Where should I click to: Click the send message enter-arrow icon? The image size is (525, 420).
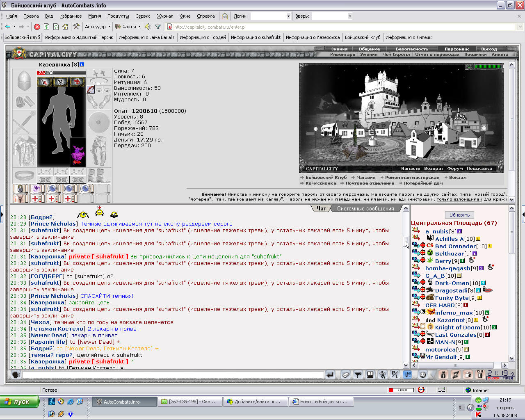(x=330, y=374)
